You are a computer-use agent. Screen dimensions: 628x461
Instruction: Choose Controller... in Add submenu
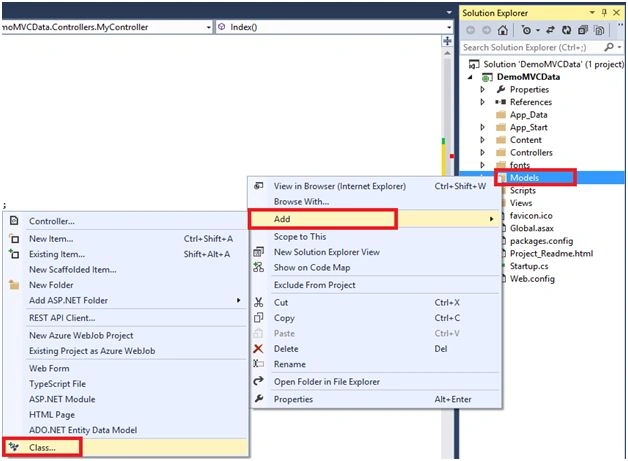[x=125, y=221]
